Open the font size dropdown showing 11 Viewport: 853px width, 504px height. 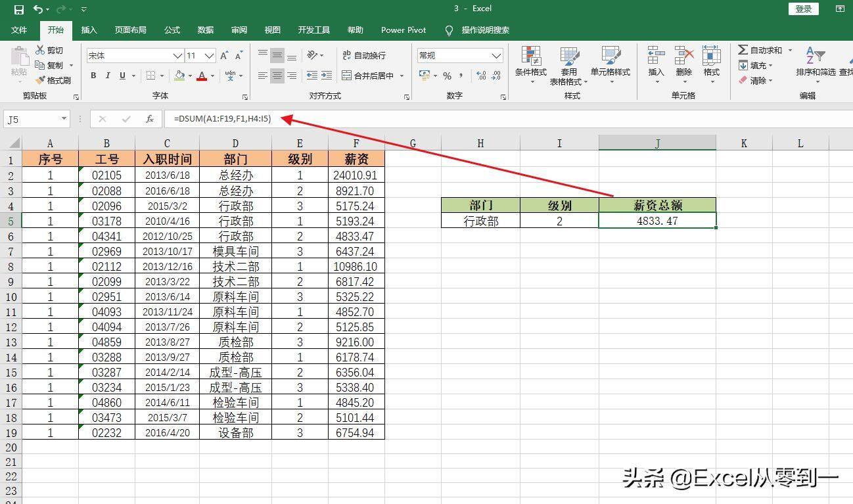coord(209,56)
